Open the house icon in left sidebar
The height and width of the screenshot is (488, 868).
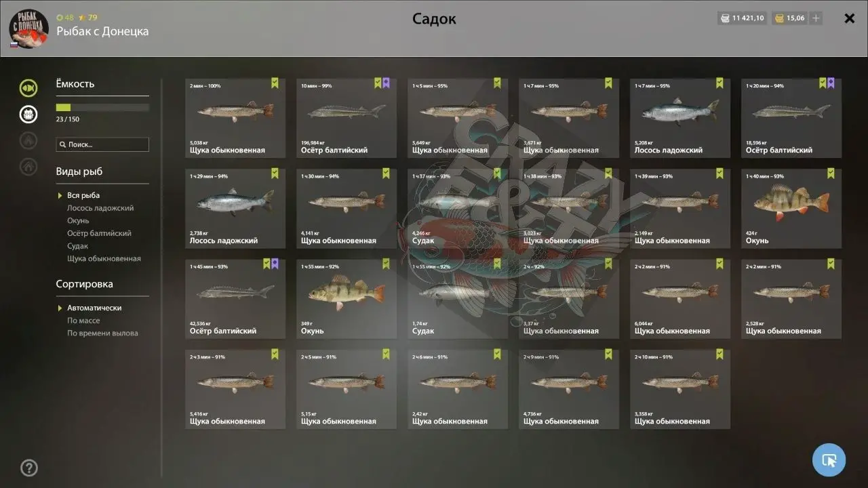click(28, 166)
